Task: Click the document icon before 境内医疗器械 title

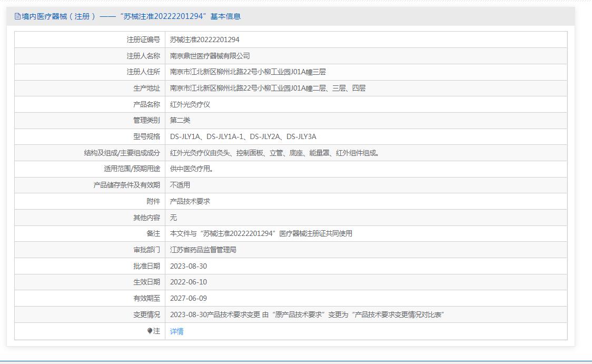Action: tap(17, 16)
